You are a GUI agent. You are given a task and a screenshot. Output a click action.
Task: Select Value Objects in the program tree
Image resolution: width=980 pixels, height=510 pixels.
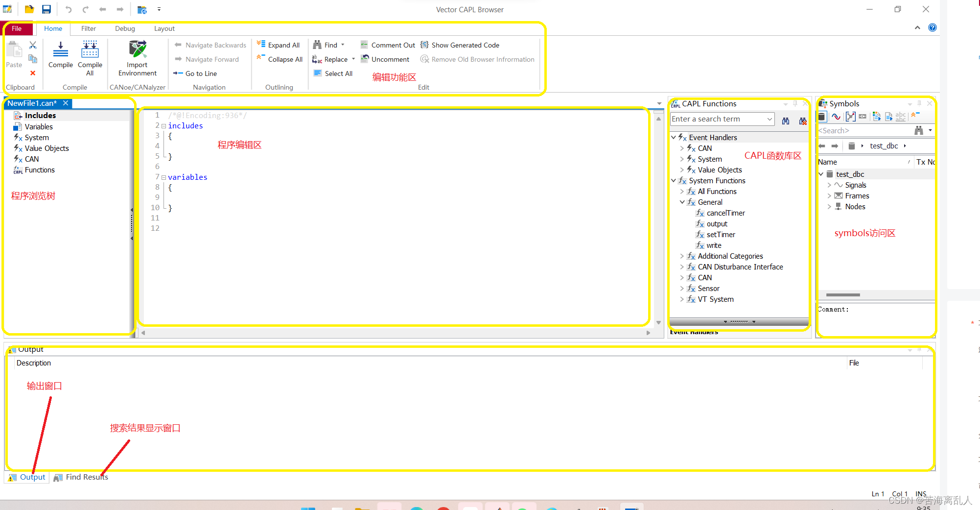[47, 148]
